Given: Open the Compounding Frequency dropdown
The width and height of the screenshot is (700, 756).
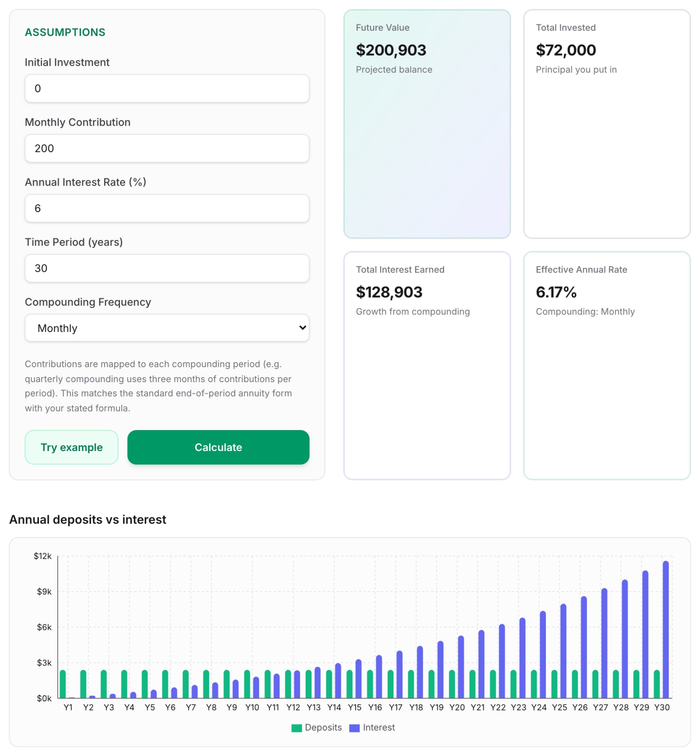Looking at the screenshot, I should pyautogui.click(x=167, y=328).
